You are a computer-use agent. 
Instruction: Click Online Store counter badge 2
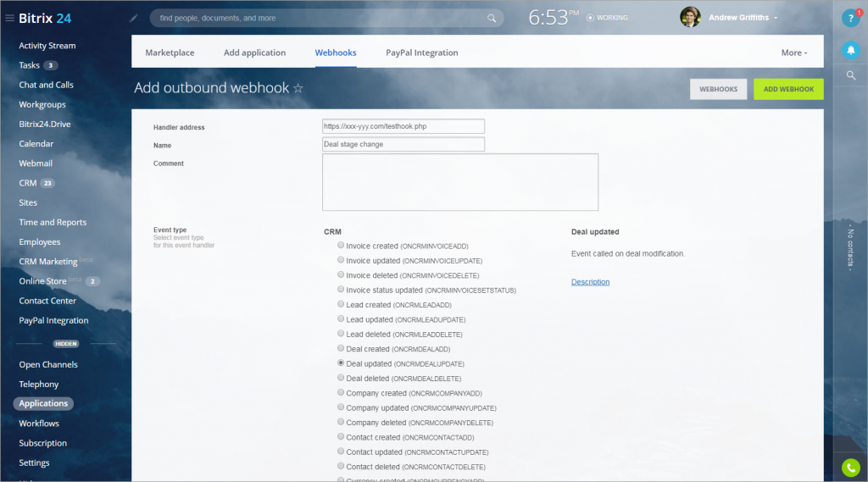[92, 282]
